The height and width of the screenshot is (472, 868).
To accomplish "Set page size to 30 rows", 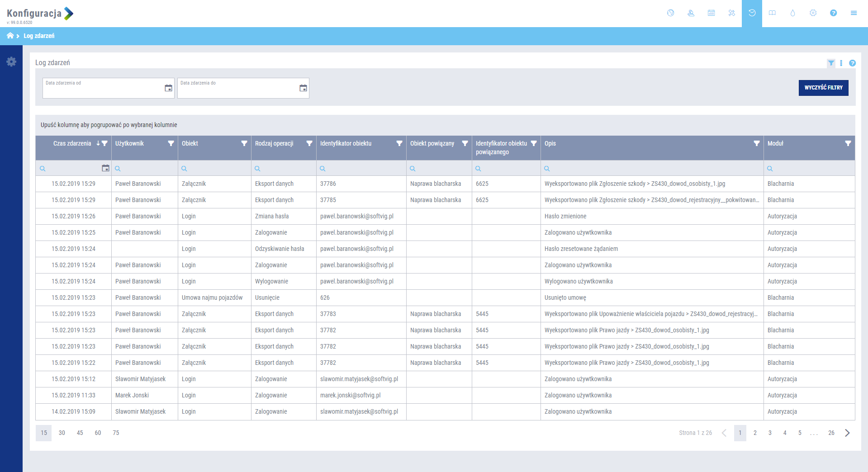I will 62,433.
